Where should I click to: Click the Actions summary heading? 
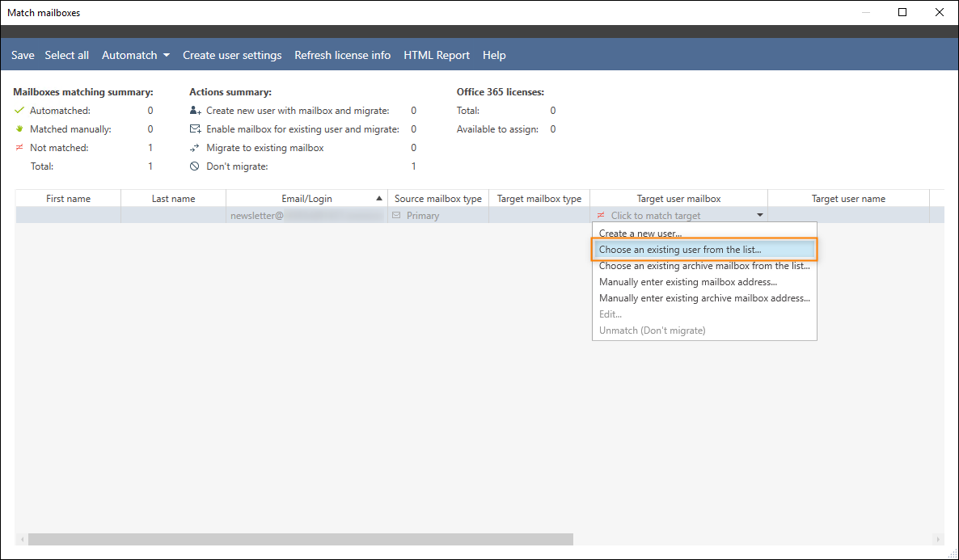click(230, 91)
